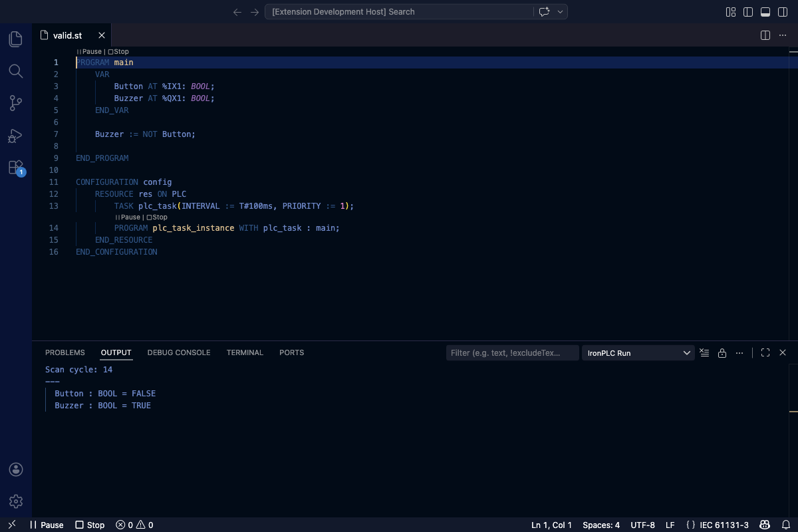Click the output Filter input field

pyautogui.click(x=512, y=353)
